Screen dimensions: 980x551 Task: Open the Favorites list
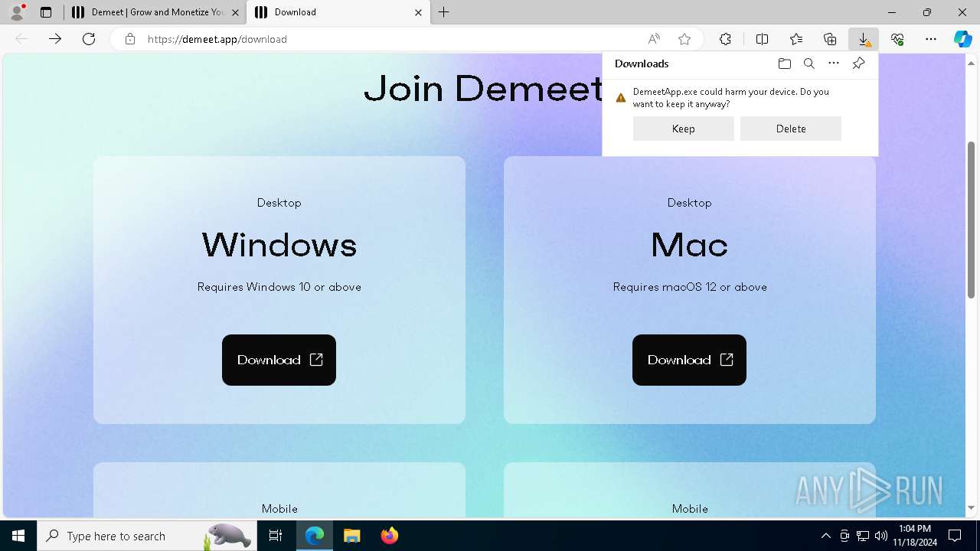(x=796, y=39)
